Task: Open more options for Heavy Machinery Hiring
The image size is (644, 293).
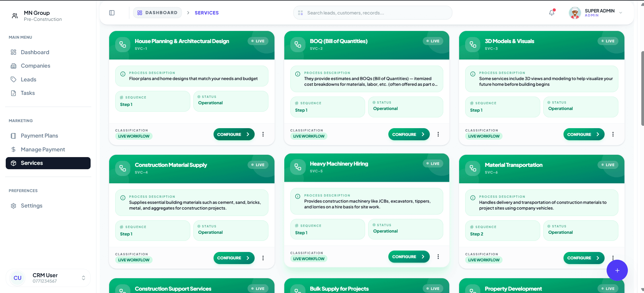Action: coord(438,257)
